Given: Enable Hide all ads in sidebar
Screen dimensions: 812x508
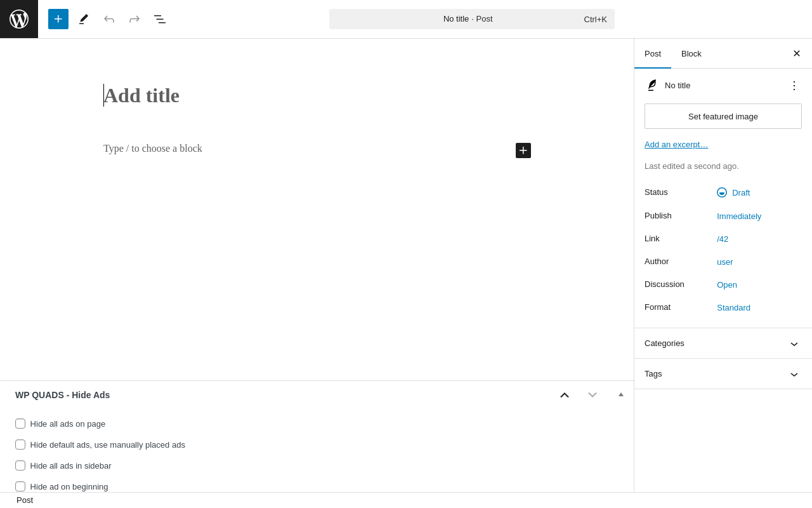Looking at the screenshot, I should [20, 465].
